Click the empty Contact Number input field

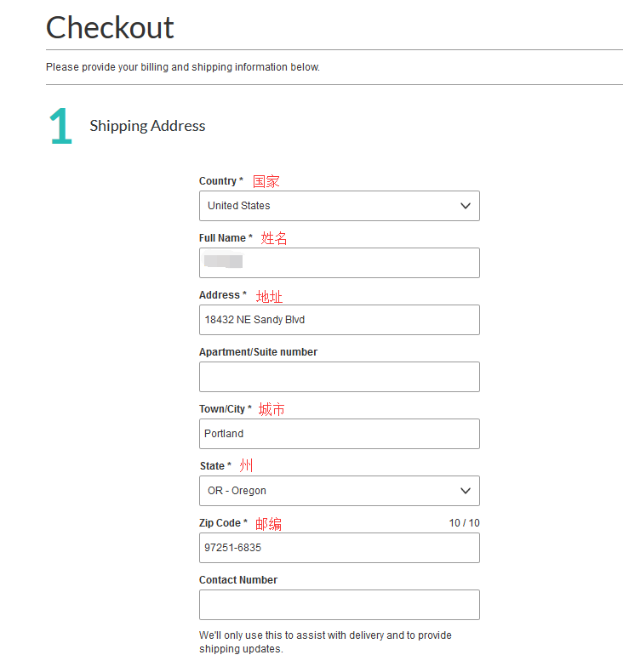click(339, 605)
